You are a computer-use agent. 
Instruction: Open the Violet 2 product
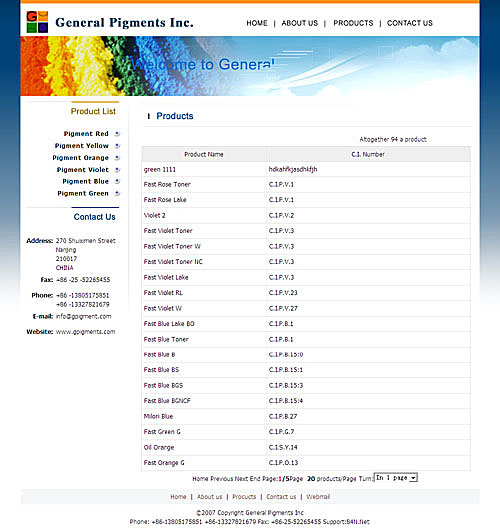tap(155, 216)
